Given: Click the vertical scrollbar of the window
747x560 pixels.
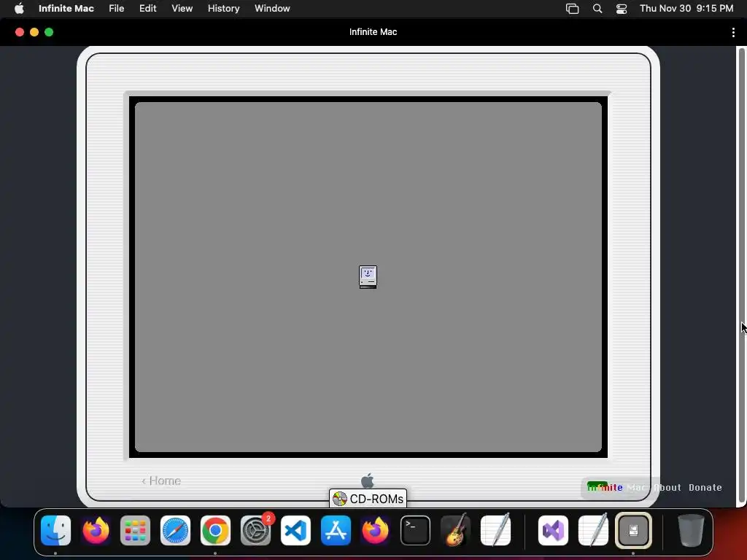Looking at the screenshot, I should [x=741, y=275].
